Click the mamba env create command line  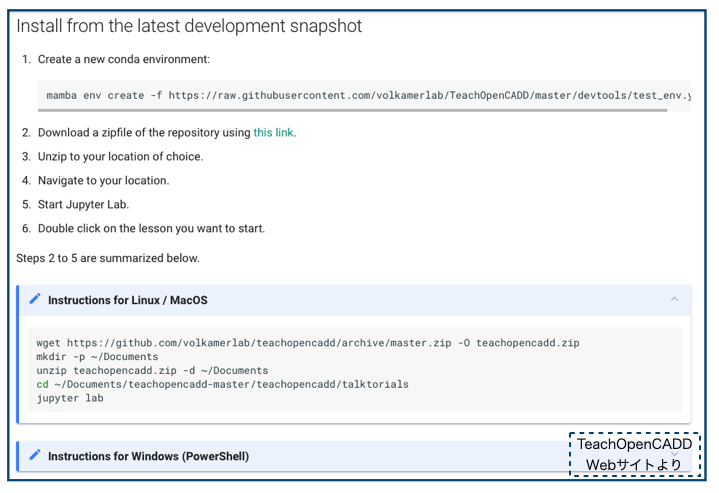click(x=368, y=95)
